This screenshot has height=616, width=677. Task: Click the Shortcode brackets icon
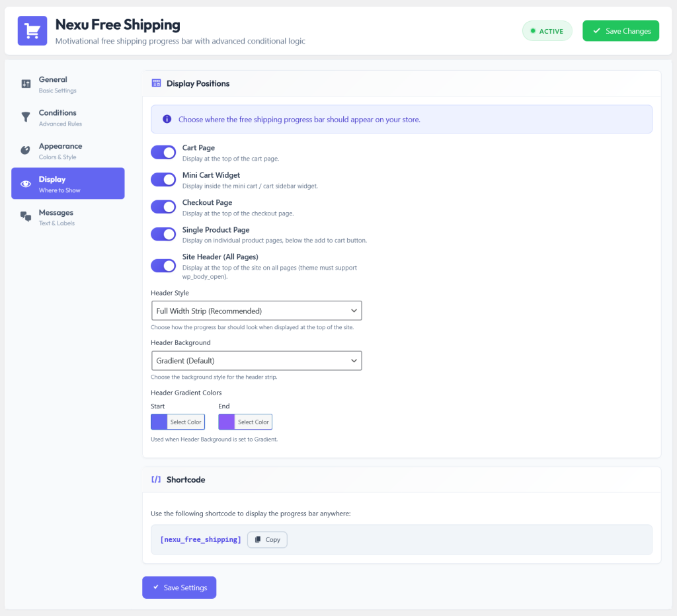click(156, 480)
